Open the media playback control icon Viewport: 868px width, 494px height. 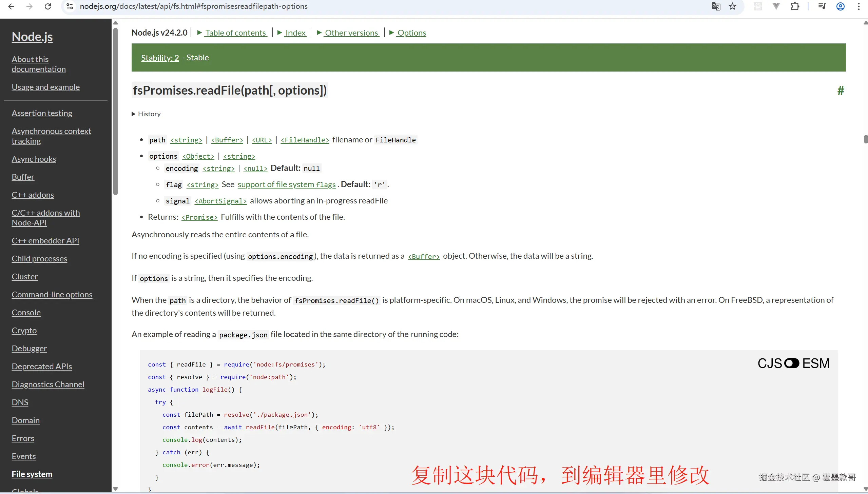click(822, 6)
